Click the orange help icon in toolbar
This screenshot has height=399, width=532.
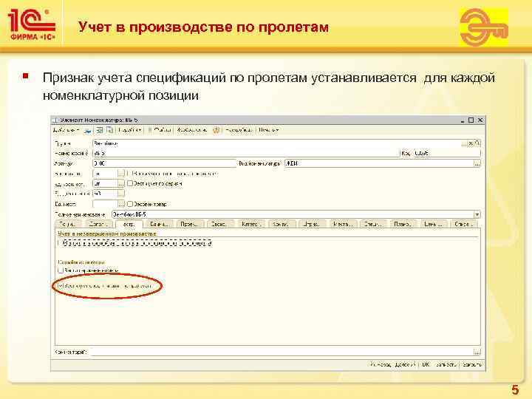click(216, 130)
